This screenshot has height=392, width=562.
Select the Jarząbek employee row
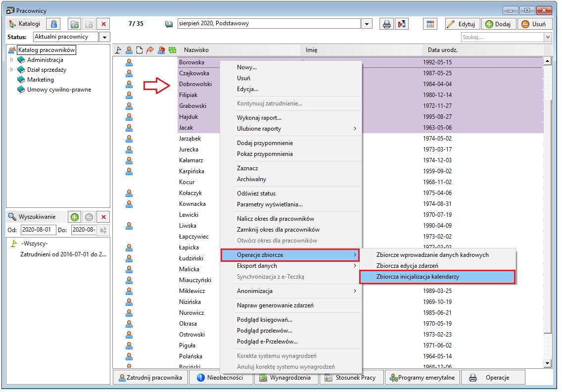click(190, 139)
